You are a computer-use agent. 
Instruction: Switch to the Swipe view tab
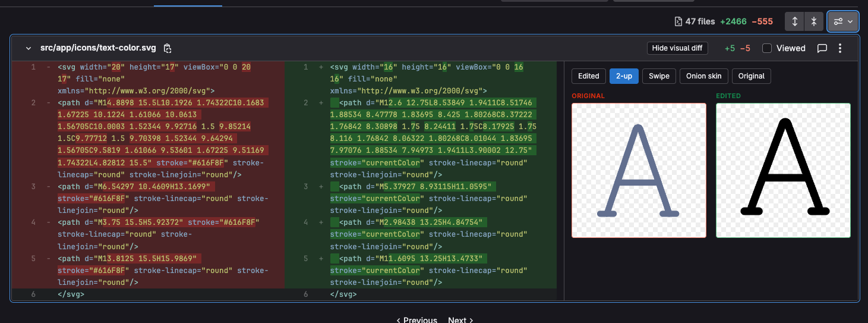pyautogui.click(x=659, y=76)
